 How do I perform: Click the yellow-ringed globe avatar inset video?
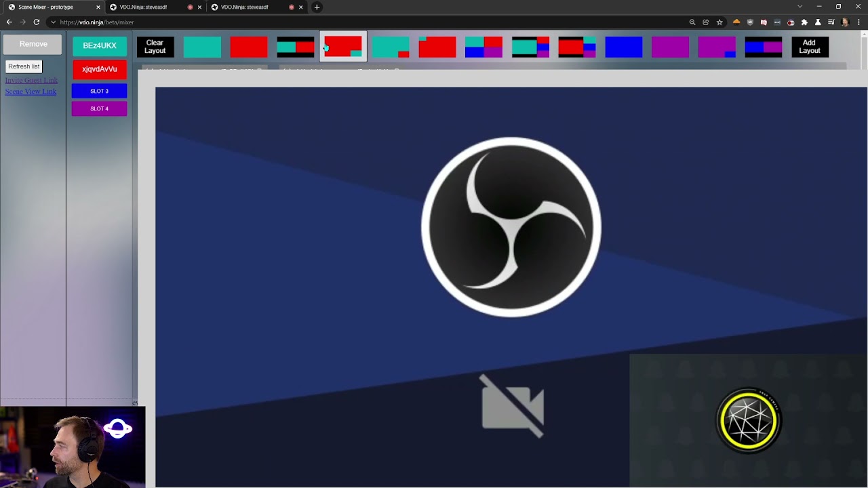749,421
